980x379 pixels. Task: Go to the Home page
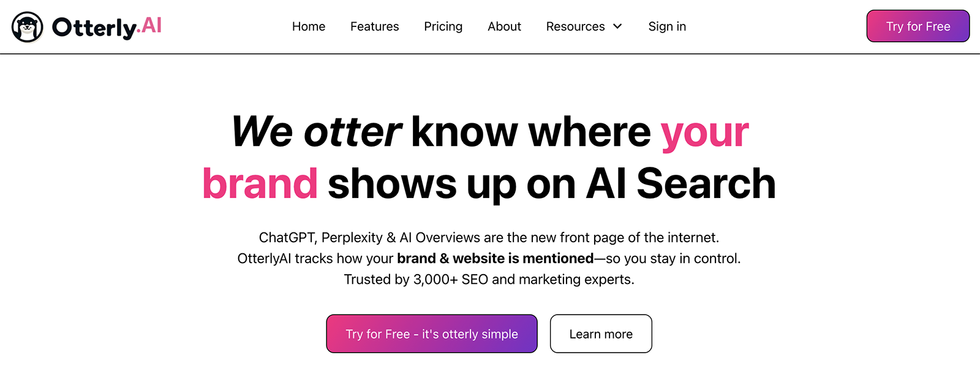(309, 26)
